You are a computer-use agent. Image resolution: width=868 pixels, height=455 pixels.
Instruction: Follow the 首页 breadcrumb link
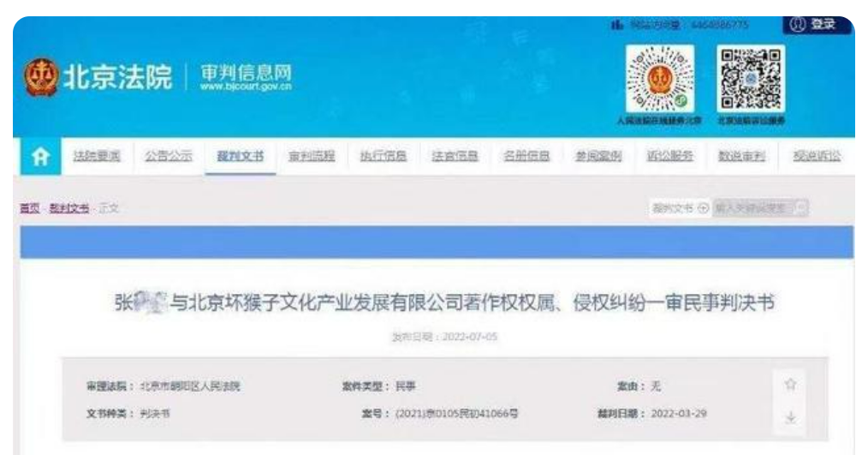pyautogui.click(x=30, y=208)
